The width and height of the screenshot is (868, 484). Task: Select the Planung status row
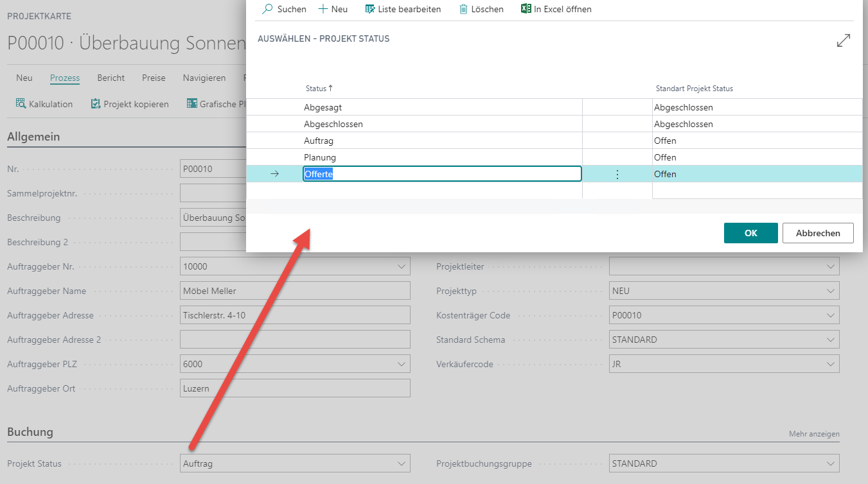[x=554, y=157]
